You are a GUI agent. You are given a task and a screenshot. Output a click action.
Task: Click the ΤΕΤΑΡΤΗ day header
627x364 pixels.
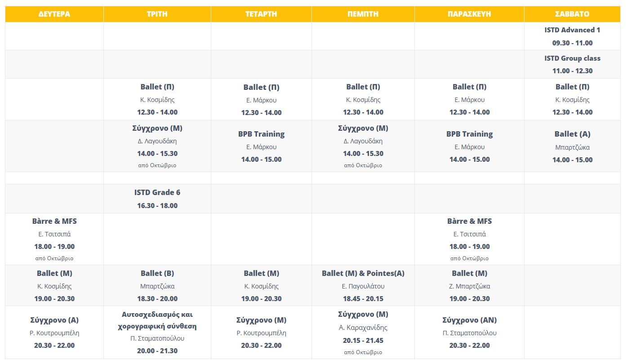click(x=261, y=14)
